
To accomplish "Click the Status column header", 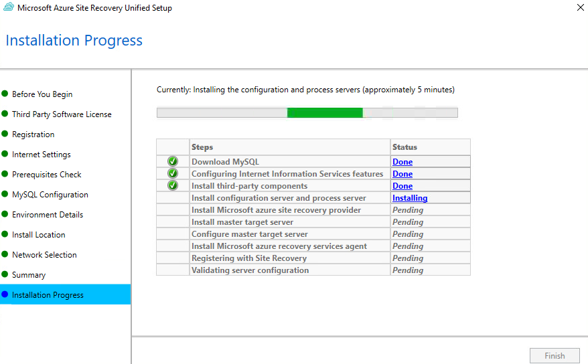I will coord(430,147).
